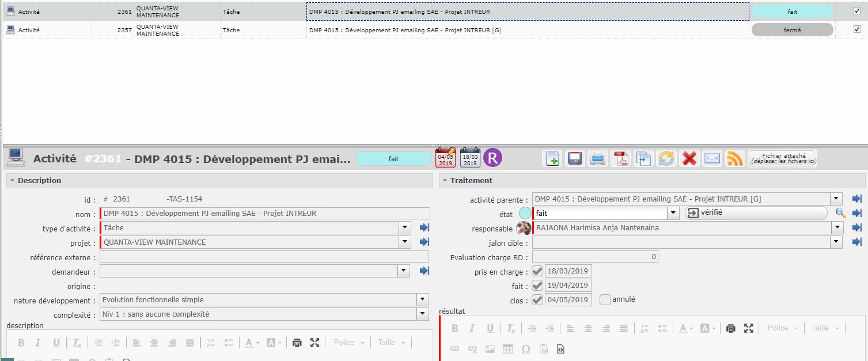Open the Police font dropdown in résultat editor

pyautogui.click(x=782, y=328)
